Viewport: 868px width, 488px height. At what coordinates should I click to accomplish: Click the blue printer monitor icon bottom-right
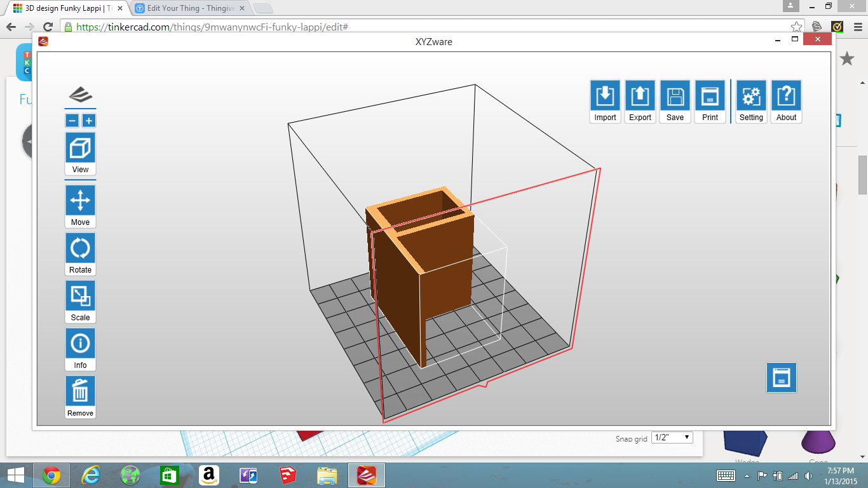781,377
